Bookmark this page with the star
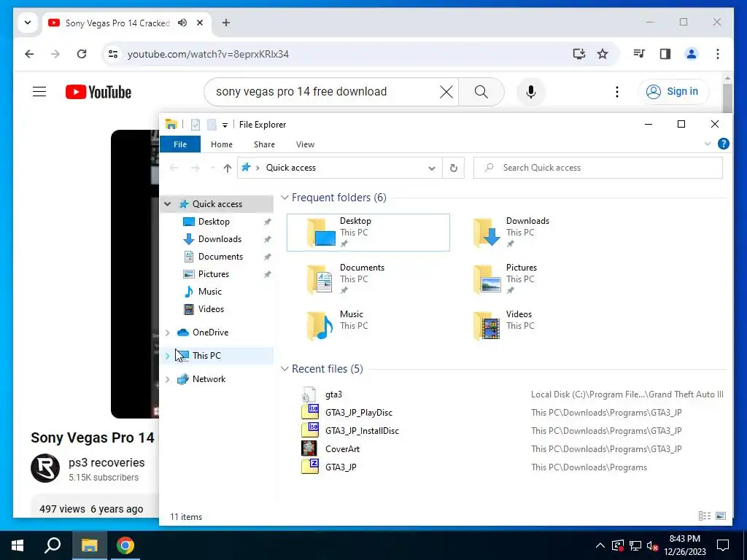The height and width of the screenshot is (560, 747). click(603, 54)
